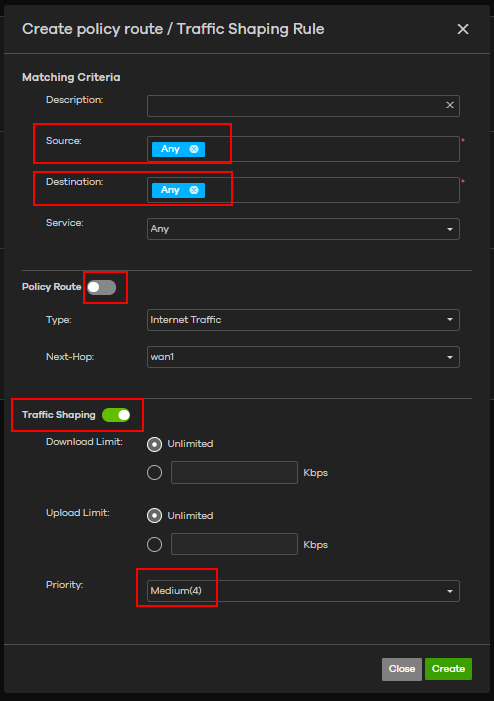Remove the Any tag from Destination

click(x=194, y=190)
